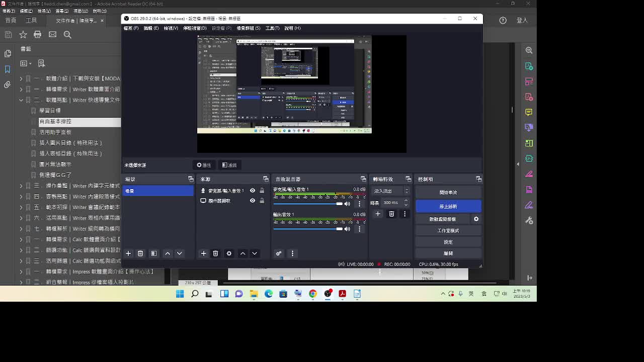Image resolution: width=644 pixels, height=362 pixels.
Task: Open OBS 場景群組 (S) menu
Action: tap(249, 28)
